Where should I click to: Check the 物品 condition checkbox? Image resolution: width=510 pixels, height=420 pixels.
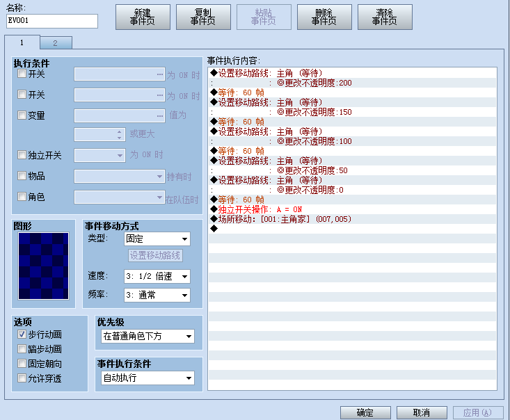coord(22,176)
